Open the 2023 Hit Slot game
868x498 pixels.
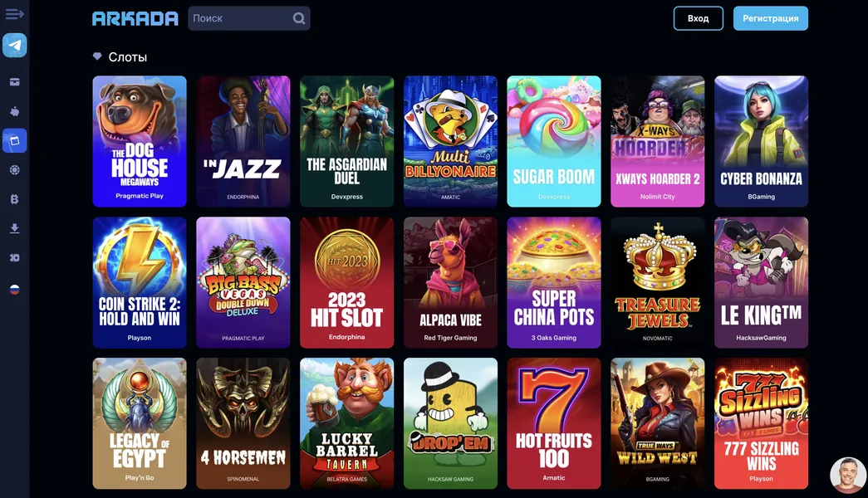346,282
